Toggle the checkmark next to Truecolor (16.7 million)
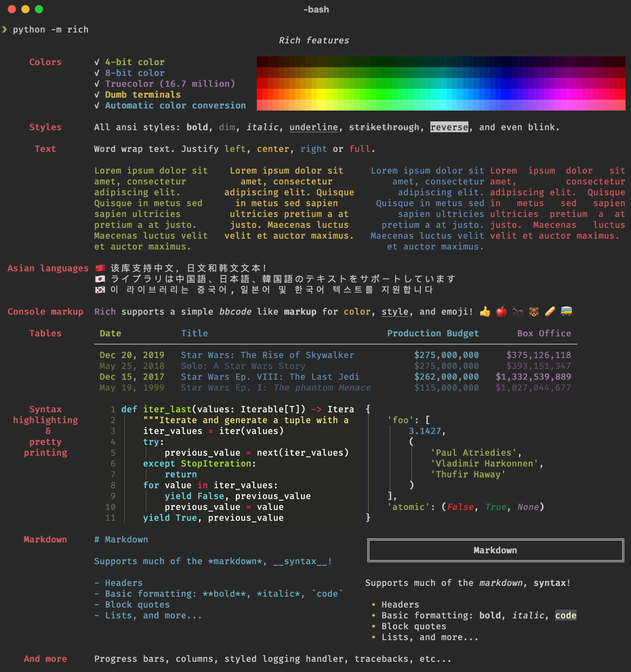Screen dimensions: 631x672 click(97, 84)
